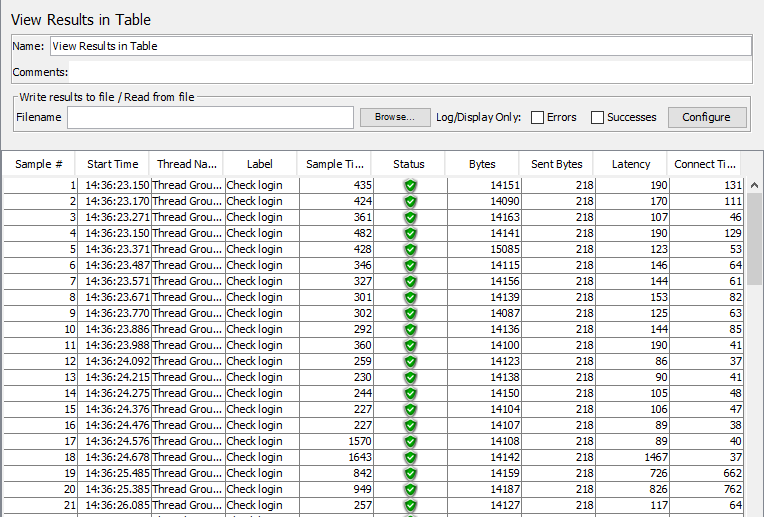The height and width of the screenshot is (517, 764).
Task: Sort by the Start Time column header
Action: [x=113, y=164]
